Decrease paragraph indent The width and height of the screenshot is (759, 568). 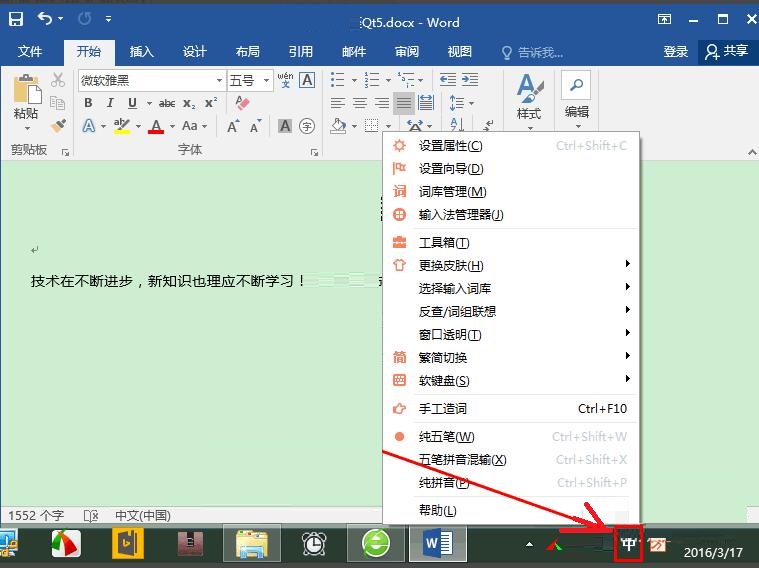[447, 79]
